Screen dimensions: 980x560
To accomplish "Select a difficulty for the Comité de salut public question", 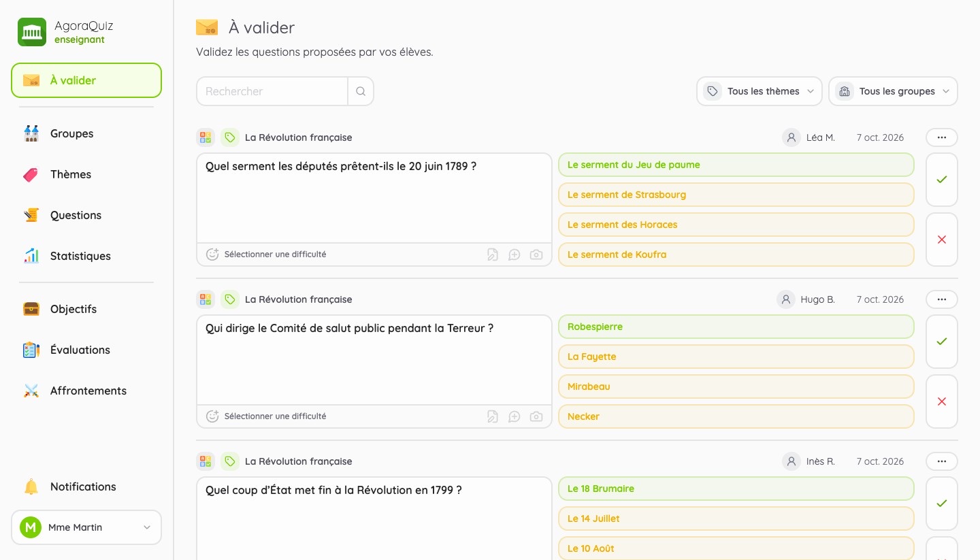I will [x=266, y=416].
